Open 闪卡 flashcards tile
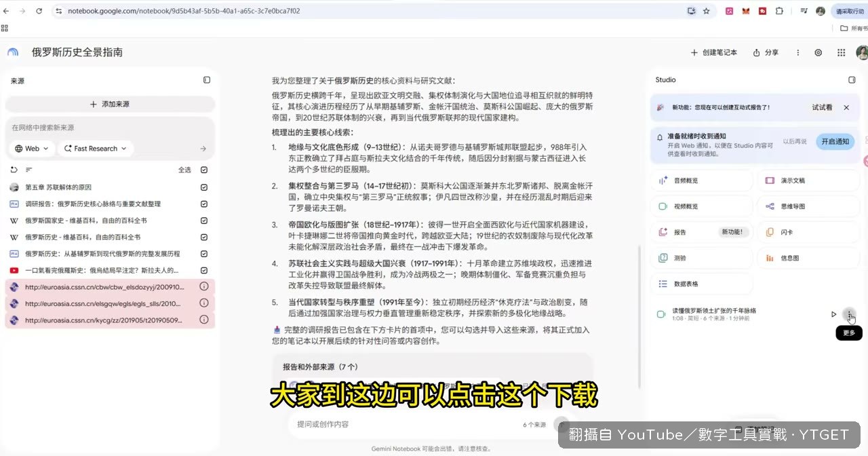868x456 pixels. pyautogui.click(x=808, y=232)
